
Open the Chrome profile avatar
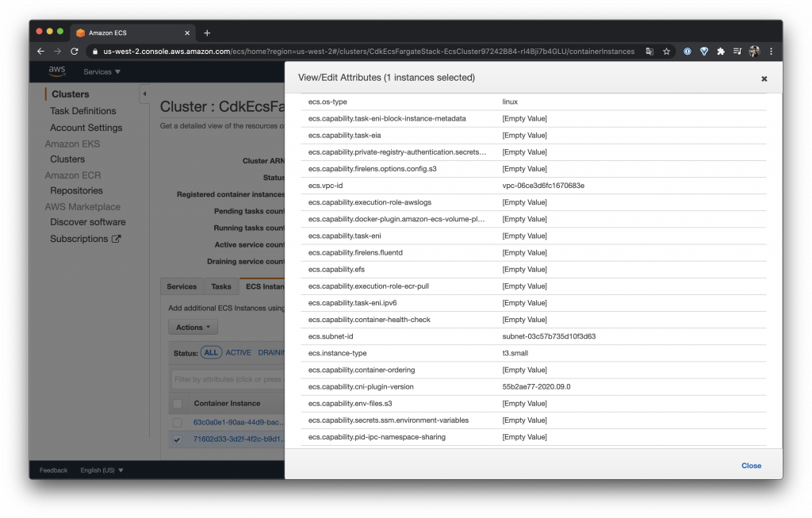coord(754,52)
